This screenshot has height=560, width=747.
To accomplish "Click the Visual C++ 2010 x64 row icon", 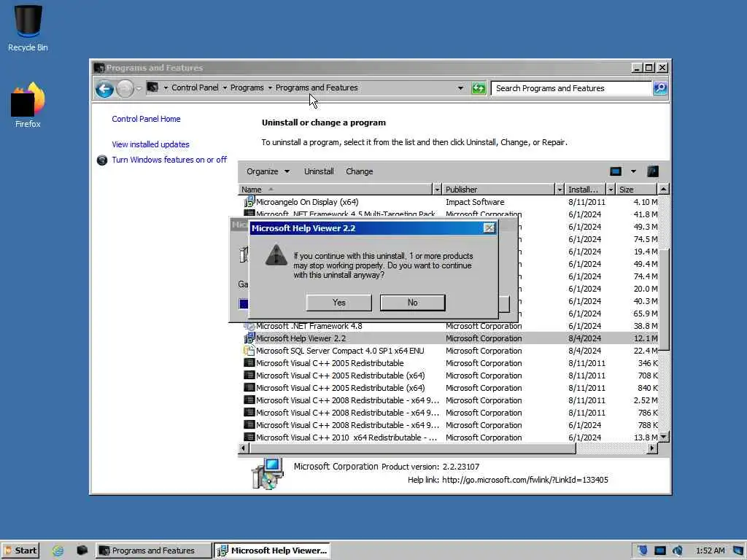I will (x=249, y=437).
